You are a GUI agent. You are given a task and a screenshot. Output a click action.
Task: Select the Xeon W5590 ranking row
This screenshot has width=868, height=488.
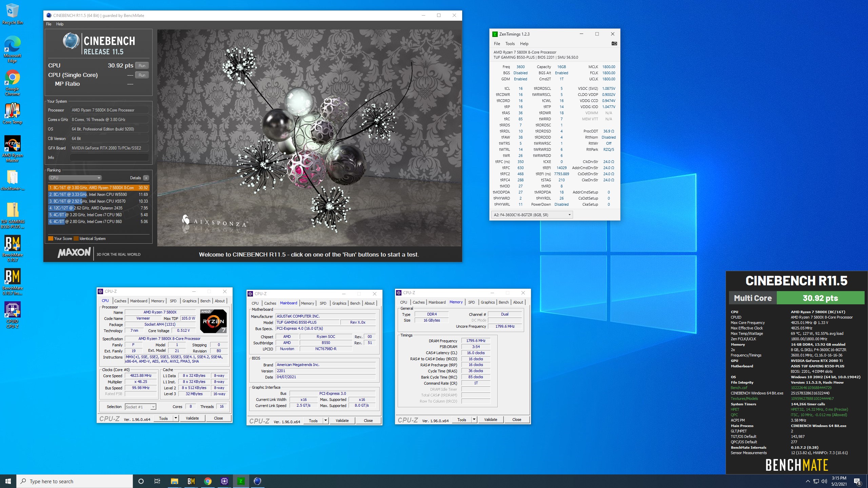pos(99,195)
